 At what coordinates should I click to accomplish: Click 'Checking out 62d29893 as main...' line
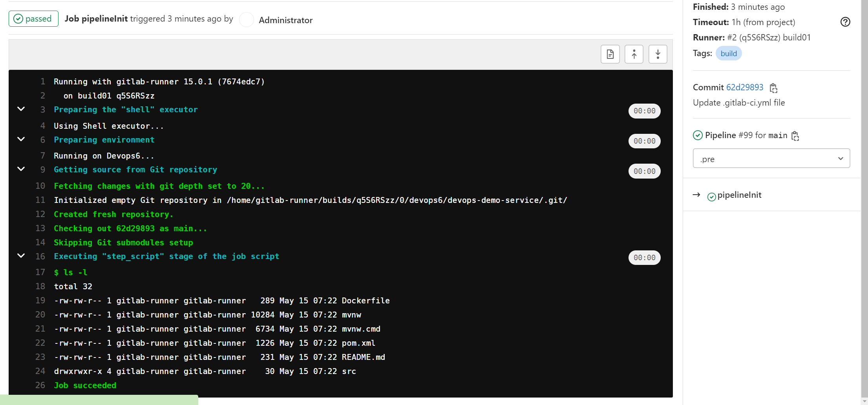coord(130,228)
